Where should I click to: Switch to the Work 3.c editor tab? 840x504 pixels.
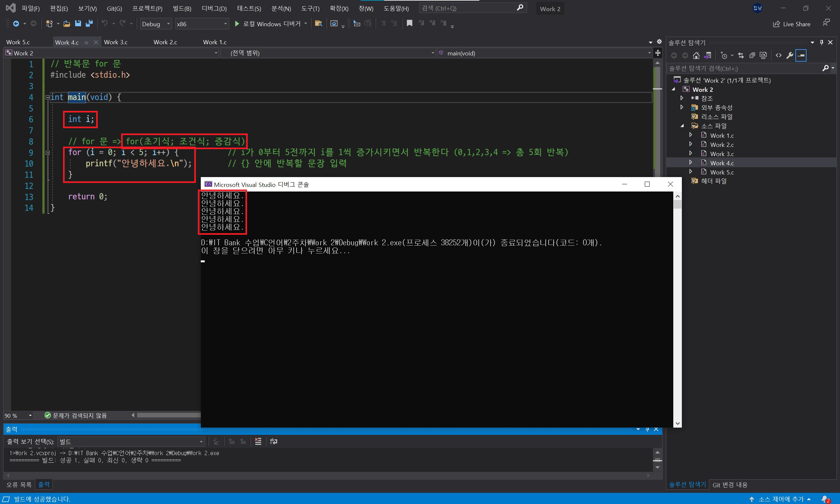(115, 42)
